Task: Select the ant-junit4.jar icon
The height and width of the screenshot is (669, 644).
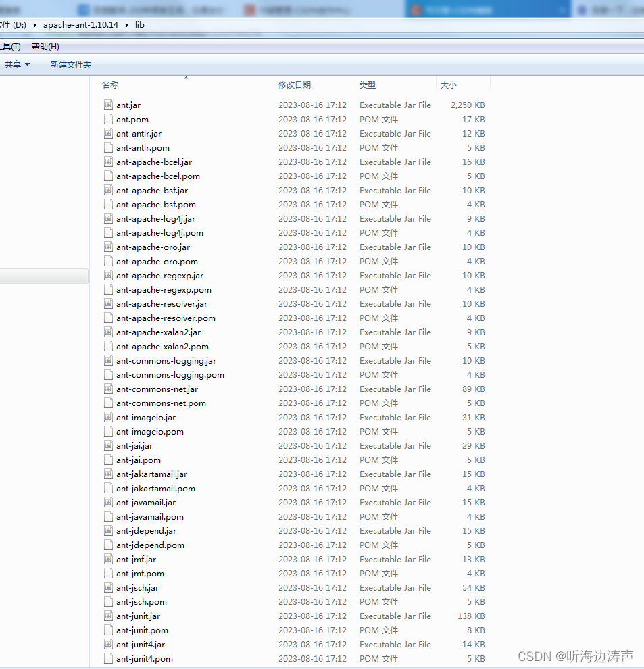Action: pos(108,644)
